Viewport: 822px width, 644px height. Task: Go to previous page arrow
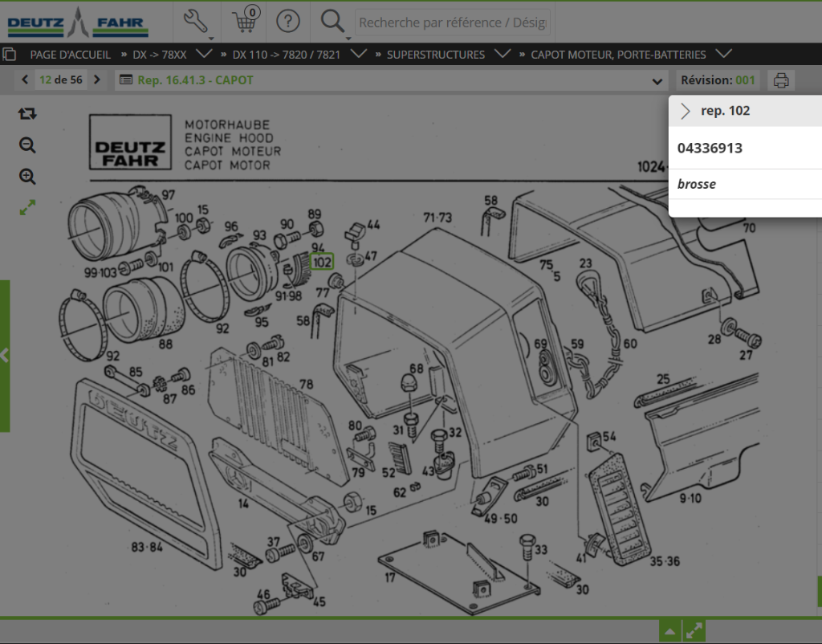point(25,79)
